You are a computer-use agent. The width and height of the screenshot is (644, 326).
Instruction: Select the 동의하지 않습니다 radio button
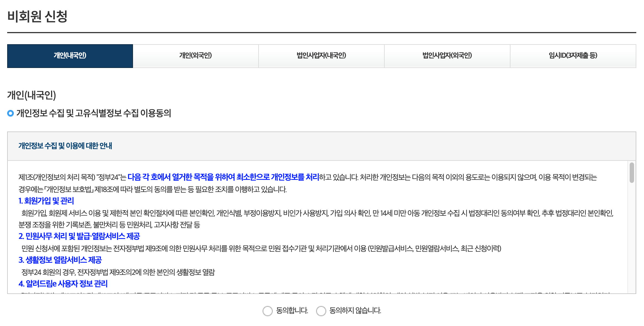[x=321, y=311]
